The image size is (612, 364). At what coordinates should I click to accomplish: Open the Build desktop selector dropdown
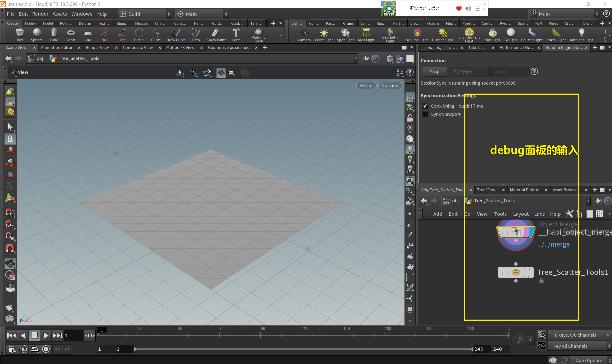tap(168, 14)
